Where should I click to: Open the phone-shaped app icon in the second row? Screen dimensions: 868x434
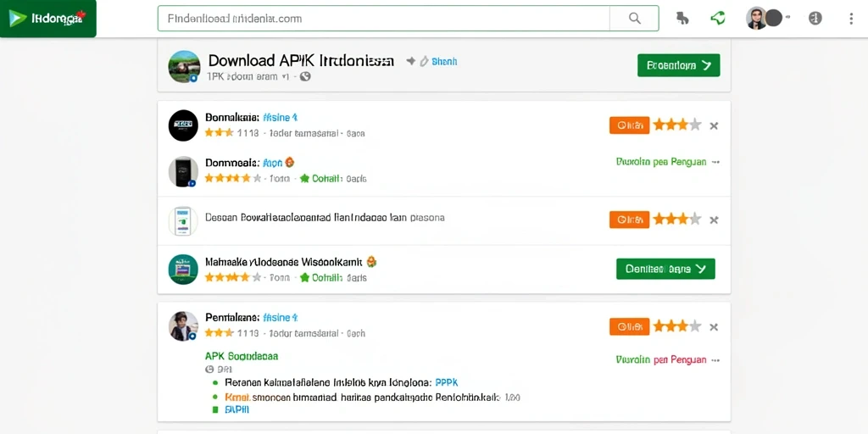point(183,171)
